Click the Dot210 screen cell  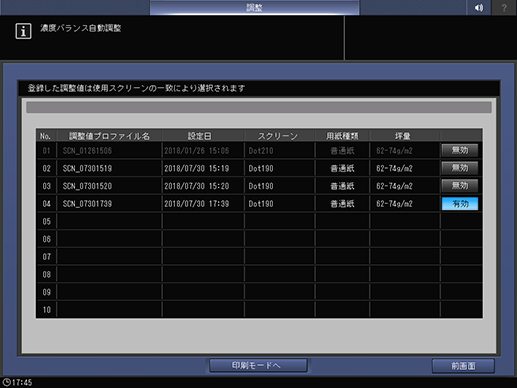[x=261, y=151]
